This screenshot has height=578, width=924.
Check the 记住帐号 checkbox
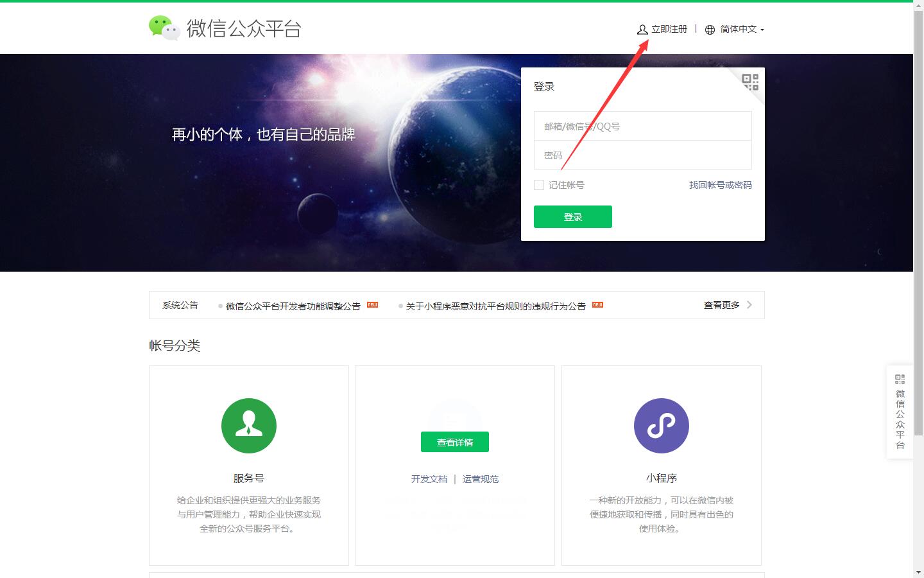[x=539, y=184]
